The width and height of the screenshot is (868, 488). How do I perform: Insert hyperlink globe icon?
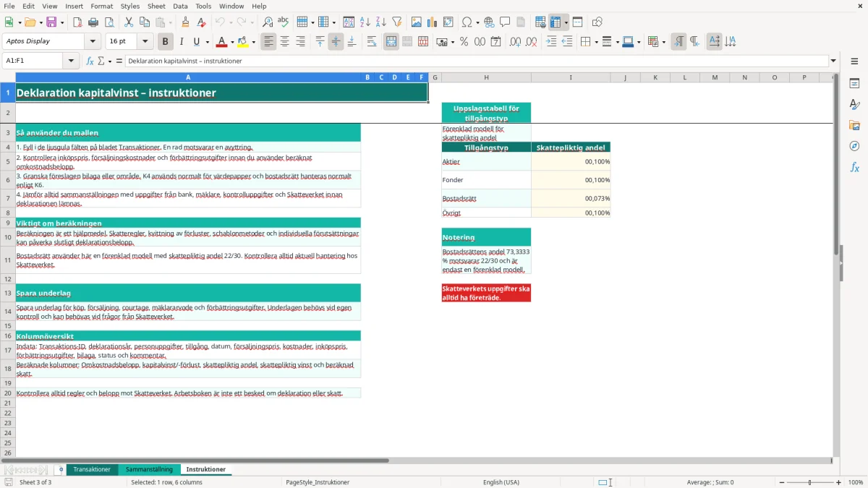click(x=489, y=22)
